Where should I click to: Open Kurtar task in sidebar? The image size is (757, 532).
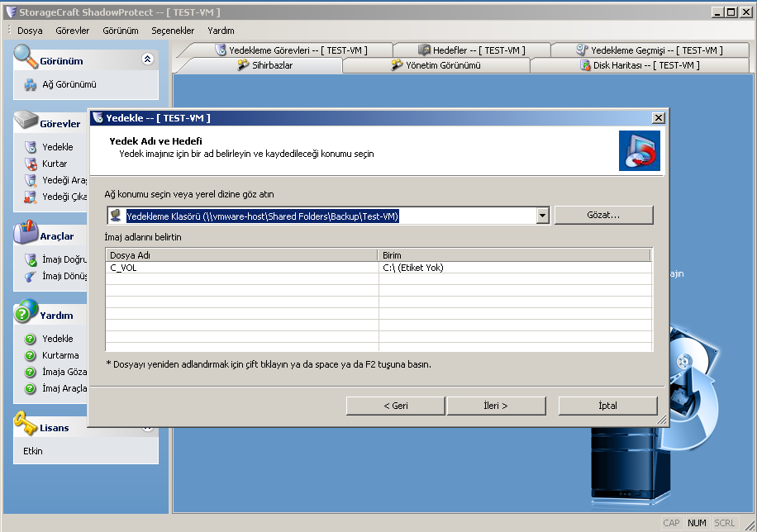(x=55, y=164)
